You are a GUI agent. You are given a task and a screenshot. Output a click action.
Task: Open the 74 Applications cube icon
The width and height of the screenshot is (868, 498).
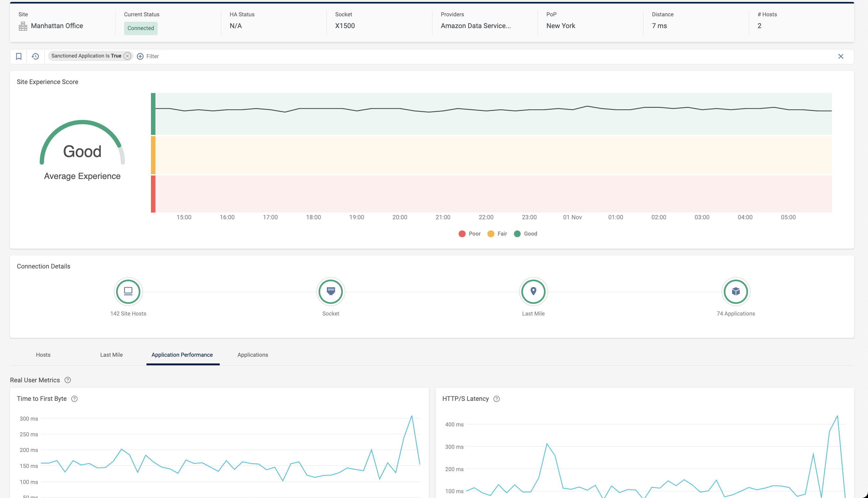(x=736, y=292)
